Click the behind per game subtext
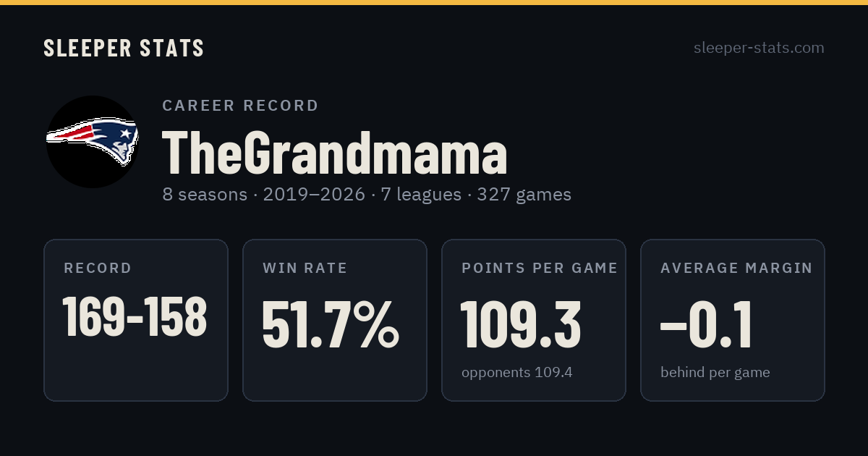This screenshot has height=456, width=868. tap(715, 373)
